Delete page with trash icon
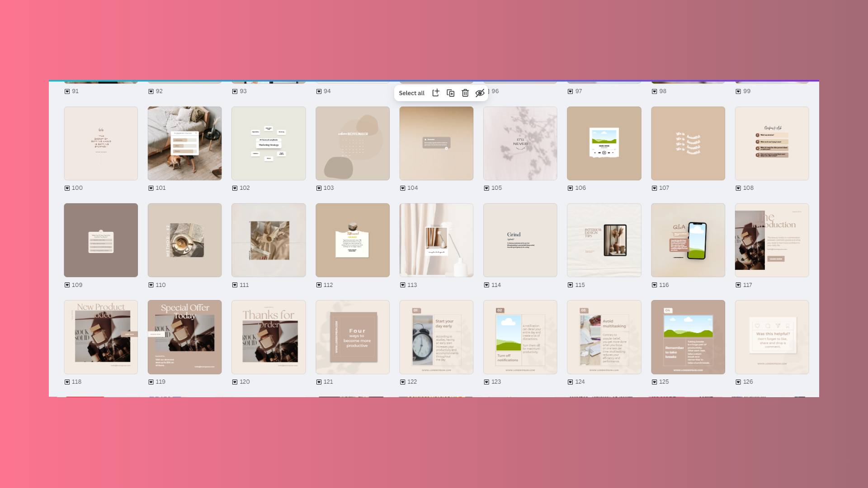This screenshot has height=488, width=868. 465,93
